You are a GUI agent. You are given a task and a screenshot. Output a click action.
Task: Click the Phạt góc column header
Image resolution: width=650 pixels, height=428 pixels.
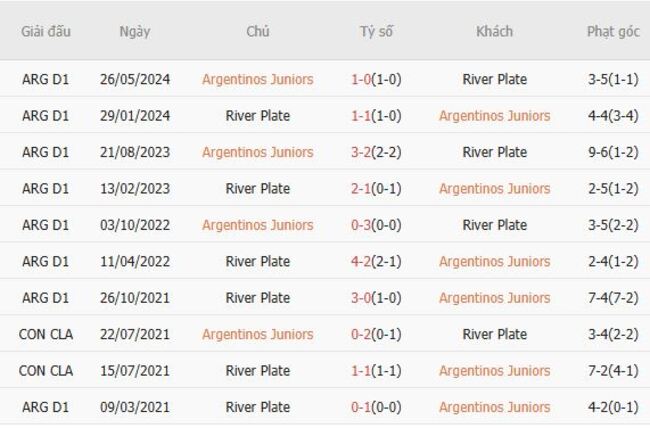coord(613,31)
